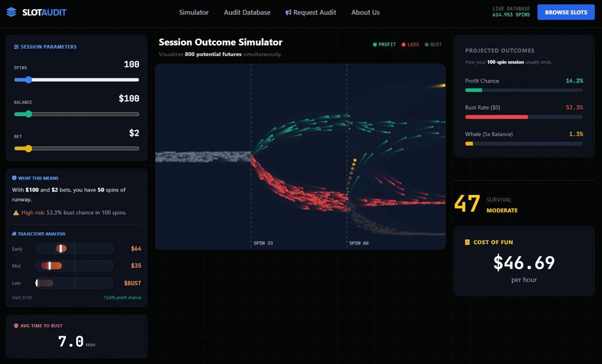602x364 pixels.
Task: Toggle the green Profit legend item
Action: 384,45
